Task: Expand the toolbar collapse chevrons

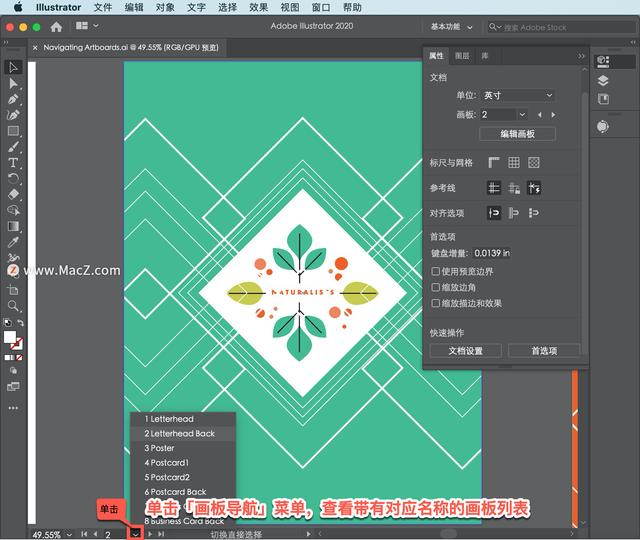Action: coord(6,42)
